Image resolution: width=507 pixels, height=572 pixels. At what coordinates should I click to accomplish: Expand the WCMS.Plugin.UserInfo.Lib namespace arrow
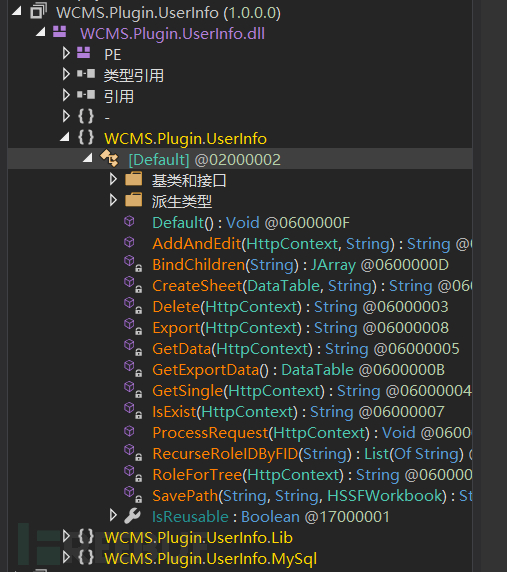(x=66, y=536)
